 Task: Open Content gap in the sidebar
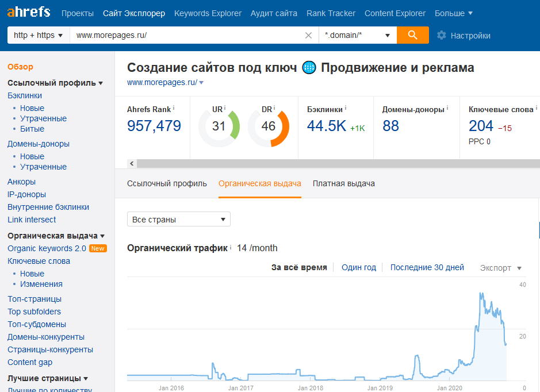(x=30, y=363)
